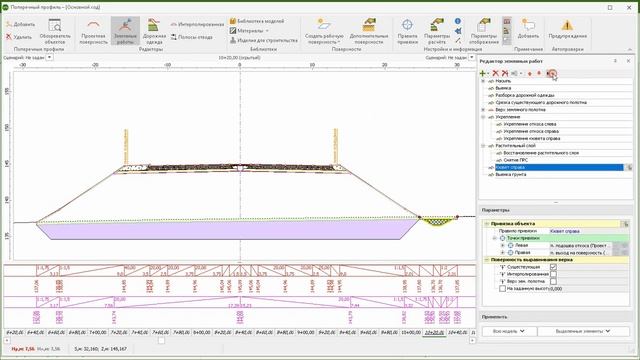
Task: Collapse the Растительный слой node
Action: (x=483, y=146)
